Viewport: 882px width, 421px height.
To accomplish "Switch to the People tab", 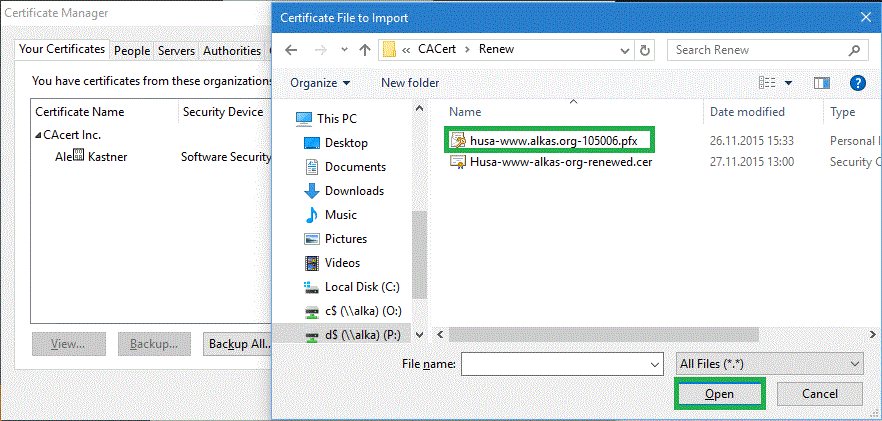I will point(131,50).
